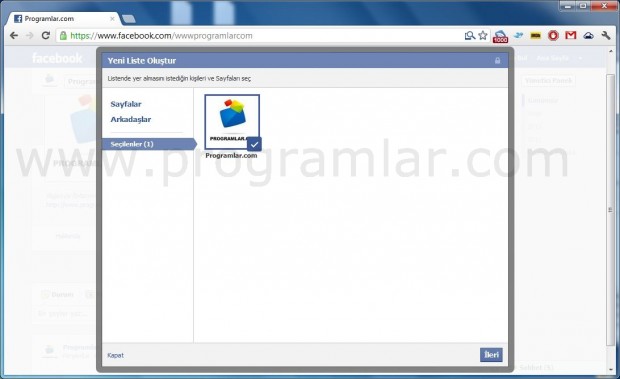The width and height of the screenshot is (620, 379).
Task: Click the Programlar.com page thumbnail
Action: pos(232,122)
